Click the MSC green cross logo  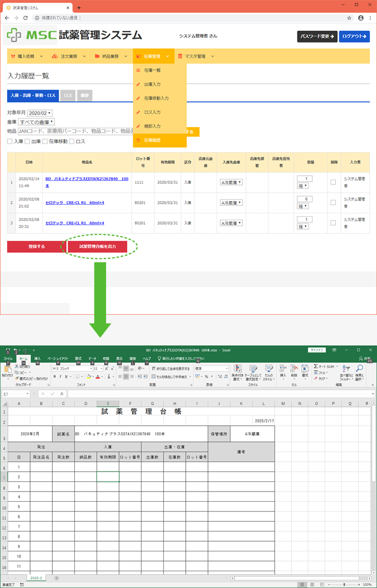pyautogui.click(x=14, y=36)
